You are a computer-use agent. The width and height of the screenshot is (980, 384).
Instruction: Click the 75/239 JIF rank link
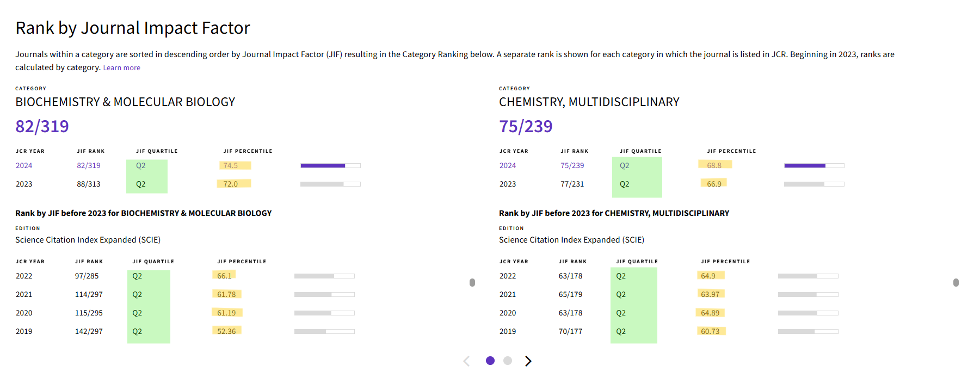click(572, 166)
